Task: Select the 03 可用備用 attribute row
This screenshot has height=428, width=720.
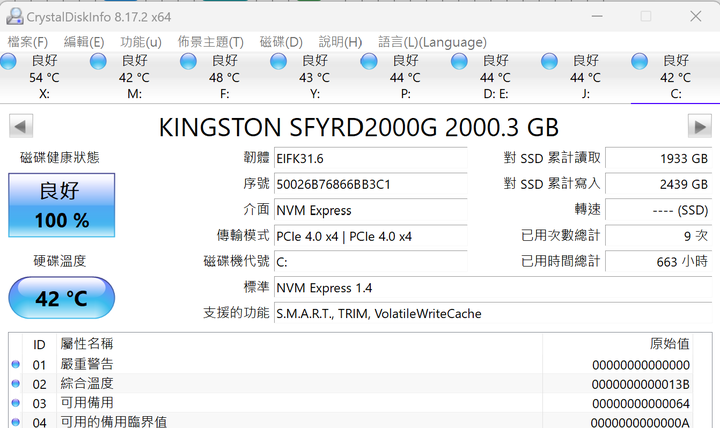Action: click(x=351, y=403)
